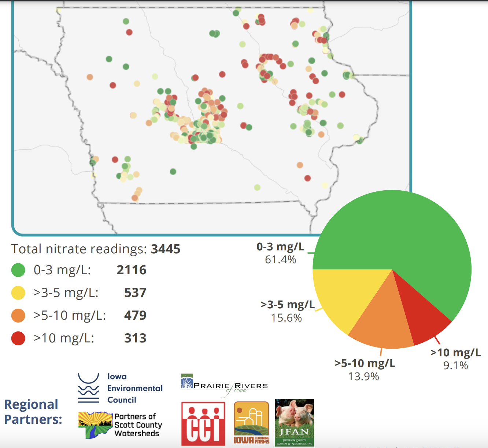Toggle the green 0-3 mg/L legend dot
This screenshot has width=488, height=448.
click(x=18, y=270)
